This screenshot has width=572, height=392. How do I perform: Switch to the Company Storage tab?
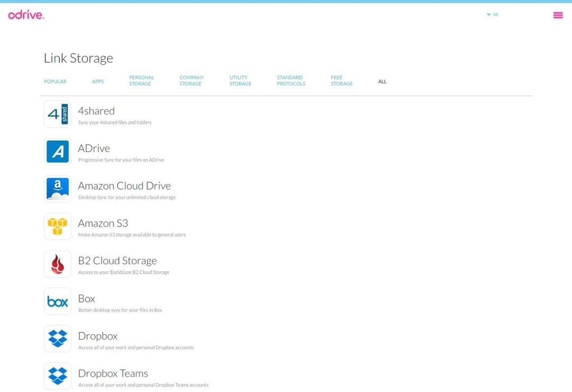192,81
